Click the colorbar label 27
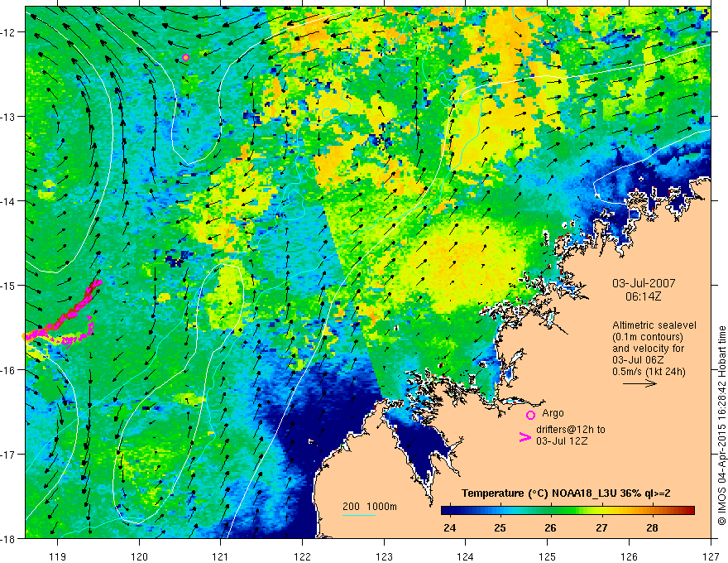The image size is (728, 563). (601, 527)
